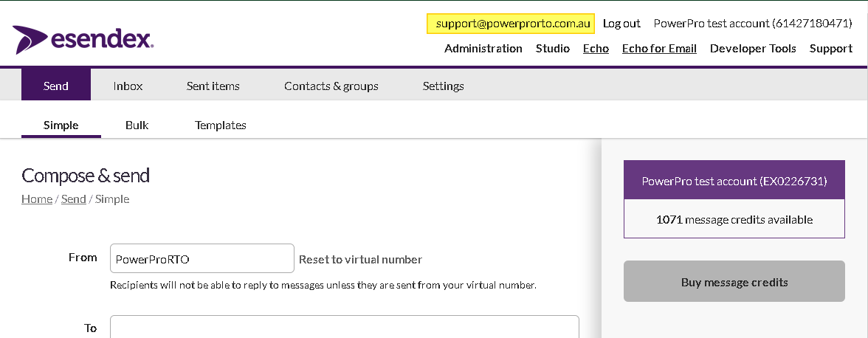
Task: Click the support@powerprorto.com.au account email
Action: click(x=511, y=24)
